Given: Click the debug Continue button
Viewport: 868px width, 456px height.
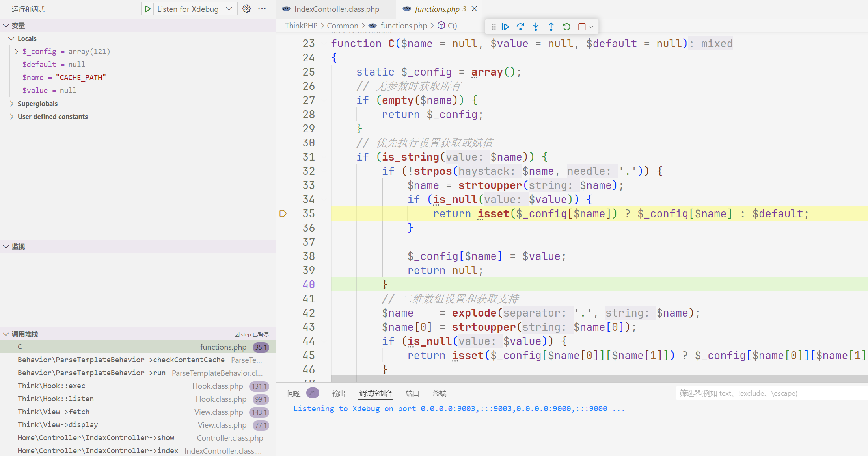Looking at the screenshot, I should tap(505, 27).
